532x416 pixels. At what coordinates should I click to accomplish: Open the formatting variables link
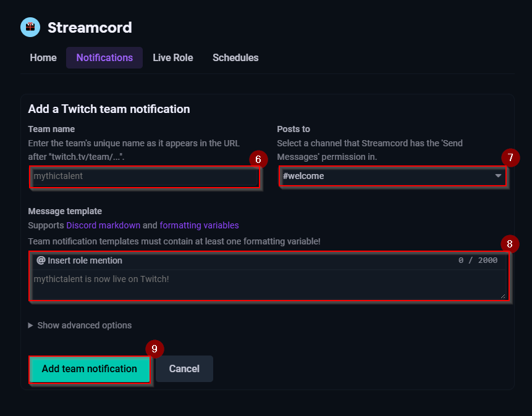click(199, 225)
